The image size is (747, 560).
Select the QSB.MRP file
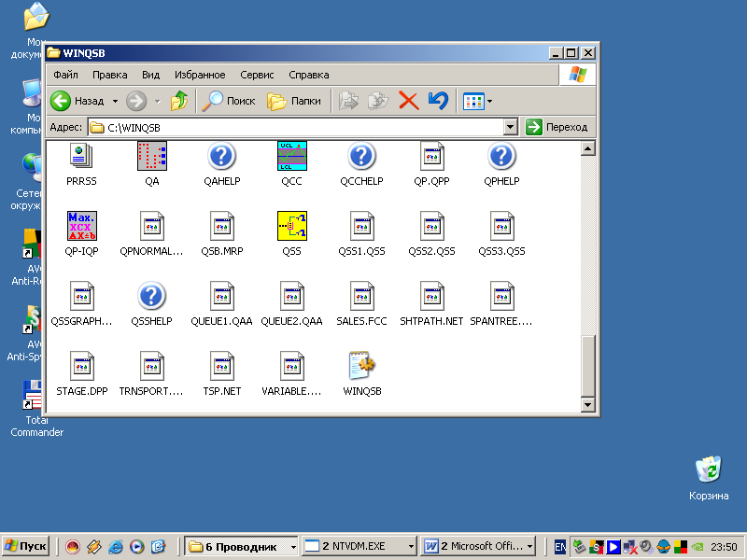pos(221,226)
